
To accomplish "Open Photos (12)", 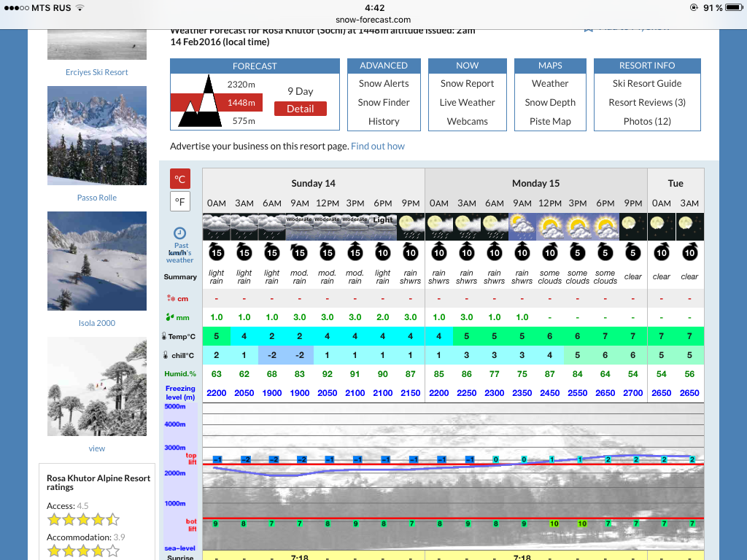I will pyautogui.click(x=647, y=122).
